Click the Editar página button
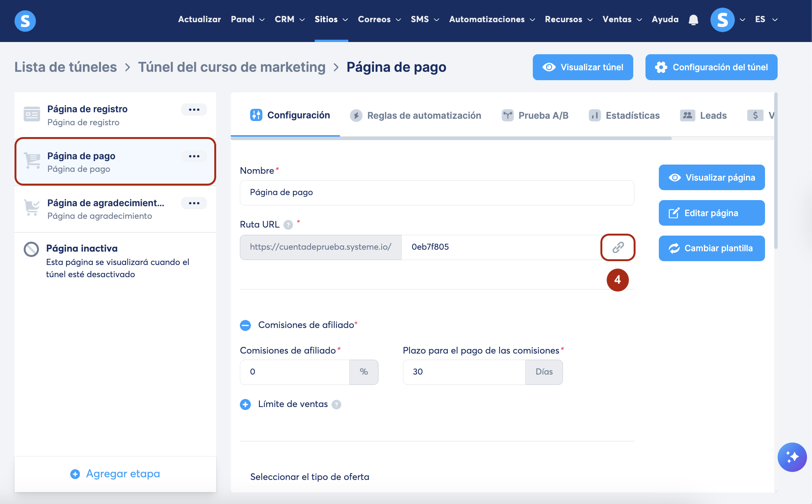 [711, 213]
